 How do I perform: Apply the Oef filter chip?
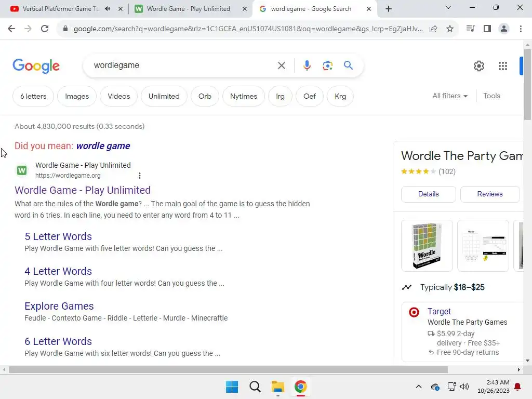click(310, 96)
